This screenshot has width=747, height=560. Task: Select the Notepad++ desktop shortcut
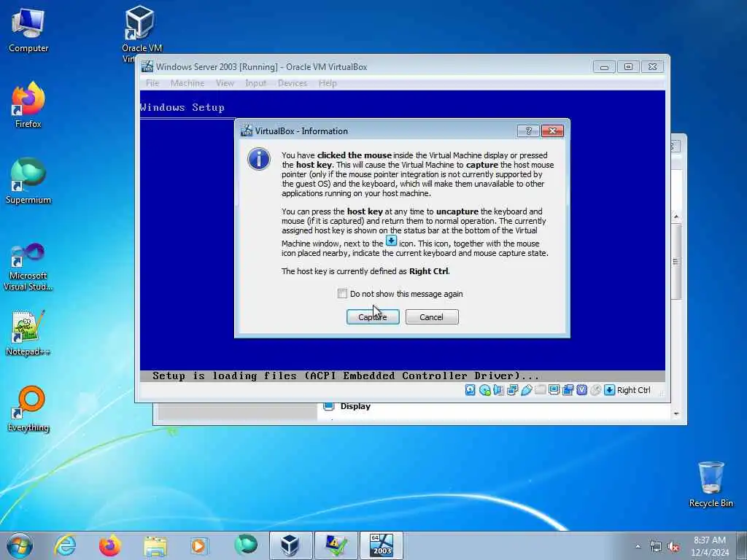pos(28,333)
